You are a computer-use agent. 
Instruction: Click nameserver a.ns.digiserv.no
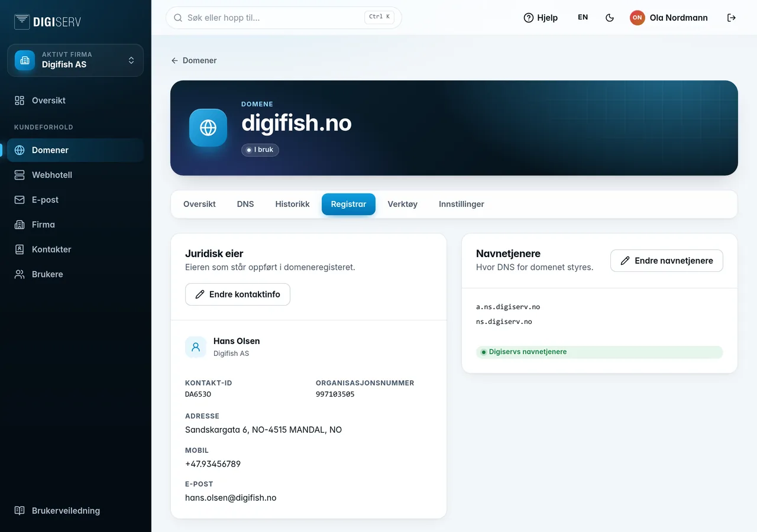coord(508,307)
